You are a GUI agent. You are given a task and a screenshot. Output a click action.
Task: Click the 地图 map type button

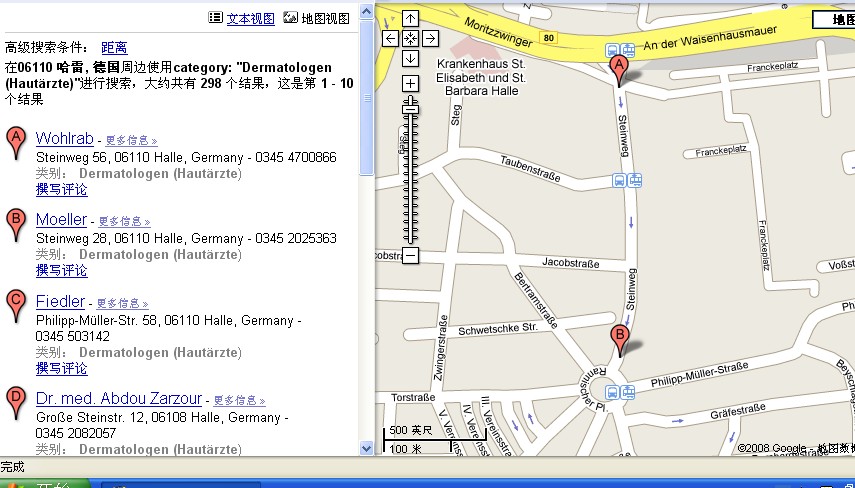[834, 20]
